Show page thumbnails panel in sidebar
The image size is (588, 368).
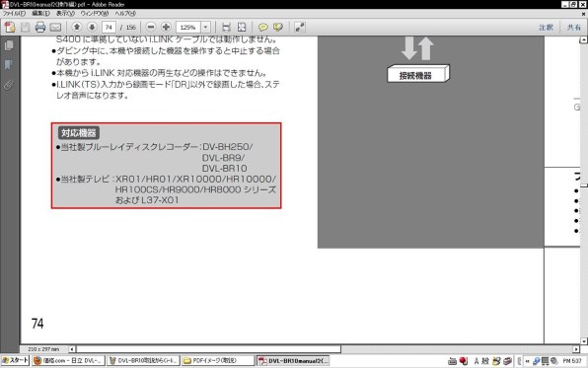point(9,45)
